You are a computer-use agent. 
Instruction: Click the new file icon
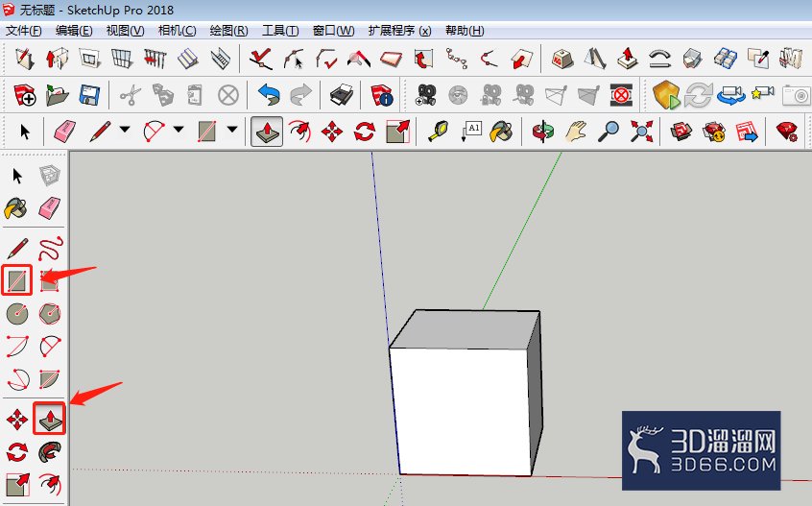pyautogui.click(x=24, y=95)
